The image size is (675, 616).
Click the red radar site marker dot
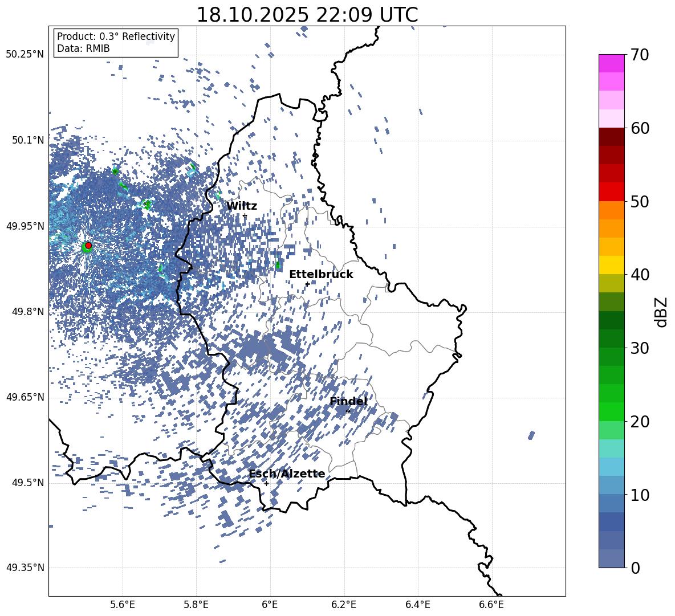click(88, 246)
